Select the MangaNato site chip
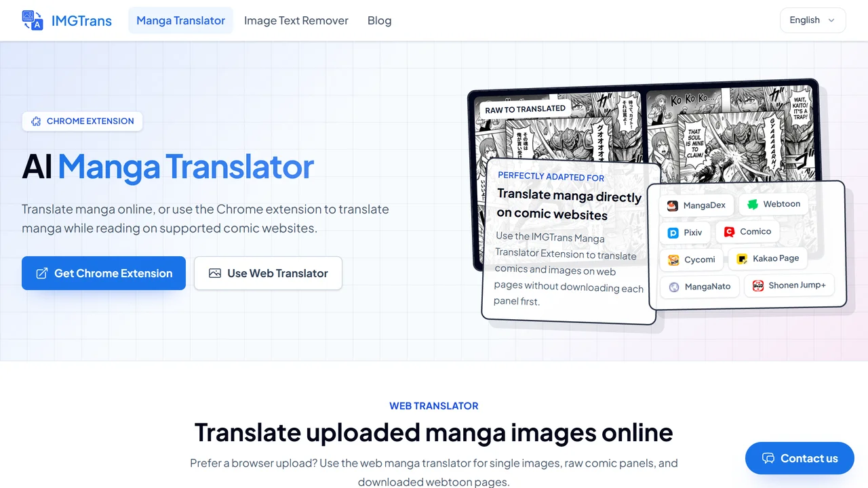 [699, 287]
